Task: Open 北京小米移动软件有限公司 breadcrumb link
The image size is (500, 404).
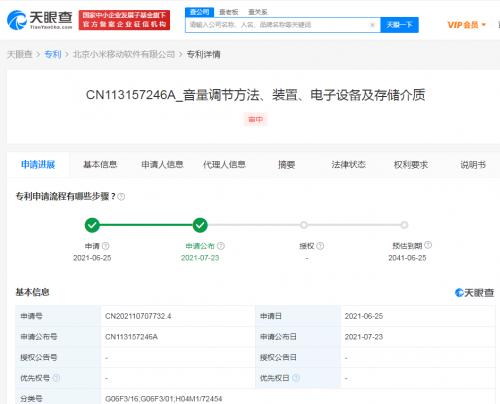Action: pyautogui.click(x=124, y=54)
